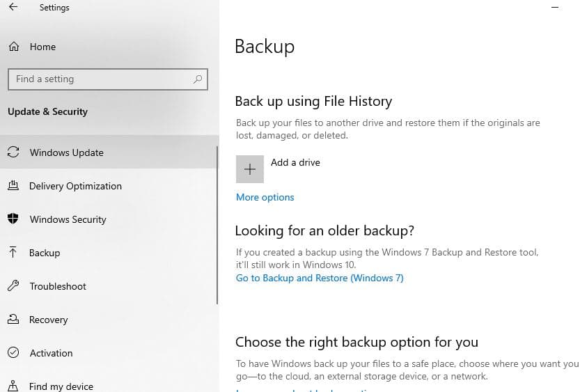Select the Troubleshoot menu entry
This screenshot has width=580, height=392.
[58, 286]
